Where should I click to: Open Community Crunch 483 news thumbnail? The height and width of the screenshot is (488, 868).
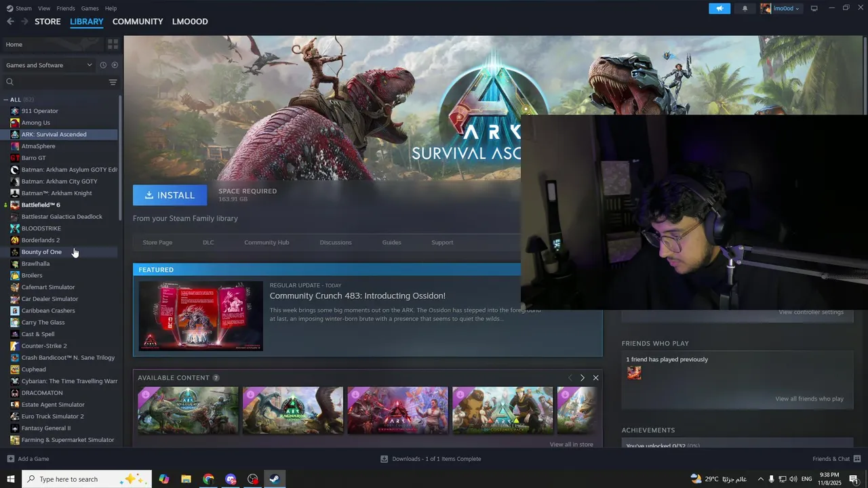(x=201, y=316)
